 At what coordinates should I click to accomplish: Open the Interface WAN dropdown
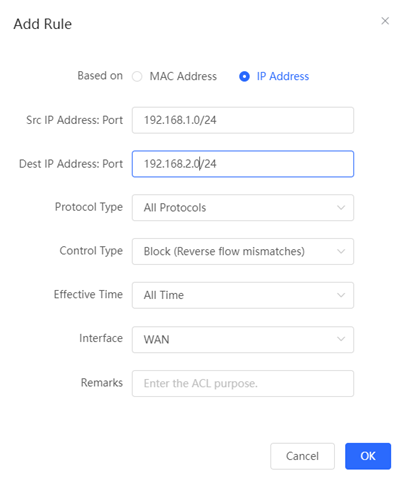click(x=243, y=339)
